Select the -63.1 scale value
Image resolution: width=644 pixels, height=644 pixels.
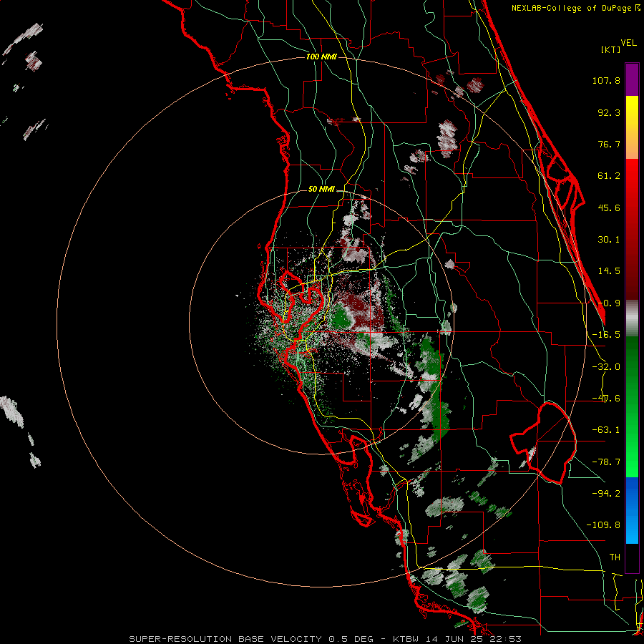tap(606, 430)
